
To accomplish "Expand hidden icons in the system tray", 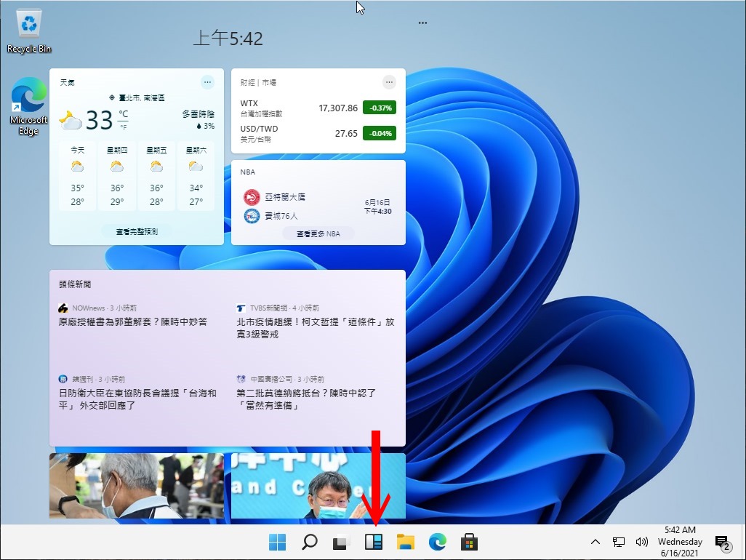I will 595,541.
